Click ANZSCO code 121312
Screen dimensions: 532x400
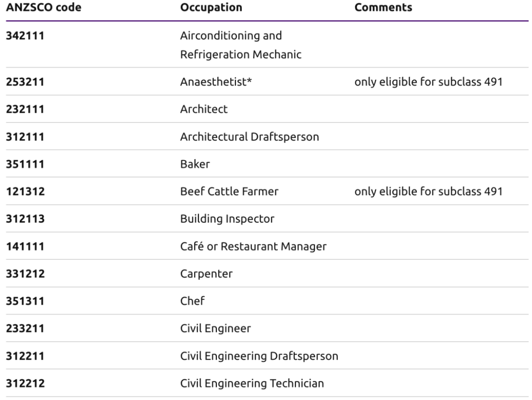click(25, 192)
